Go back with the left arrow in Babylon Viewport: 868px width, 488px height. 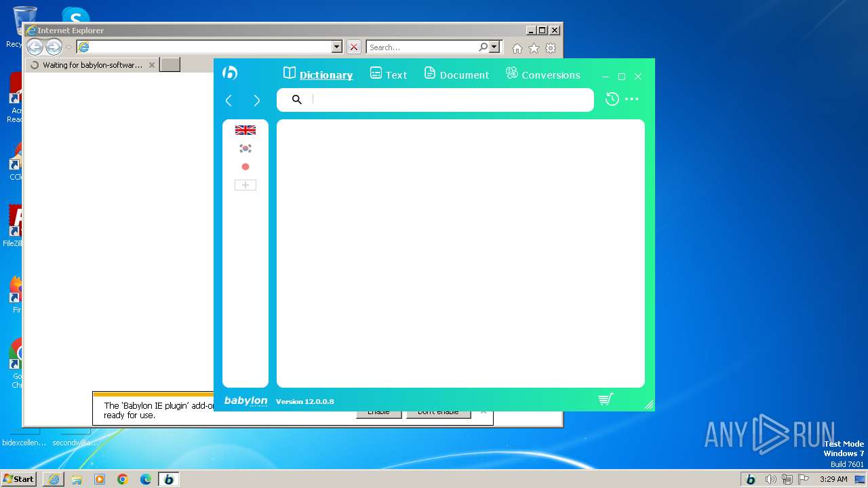point(229,100)
